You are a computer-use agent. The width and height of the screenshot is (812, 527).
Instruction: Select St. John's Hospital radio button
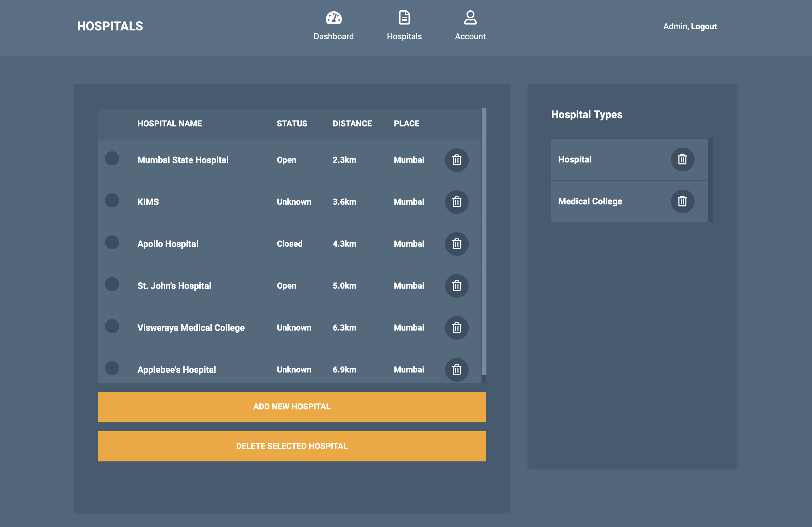tap(112, 284)
